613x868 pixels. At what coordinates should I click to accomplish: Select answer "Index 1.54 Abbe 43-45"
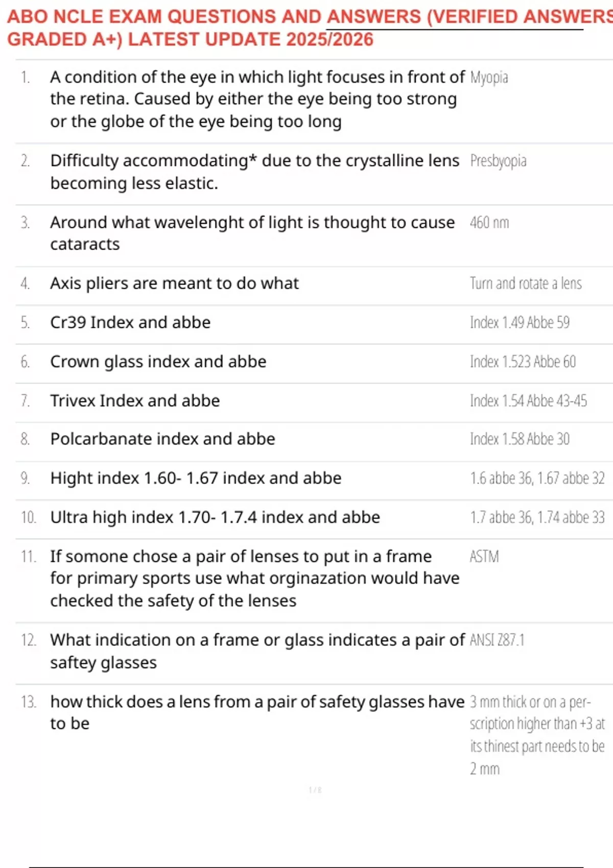(x=528, y=401)
